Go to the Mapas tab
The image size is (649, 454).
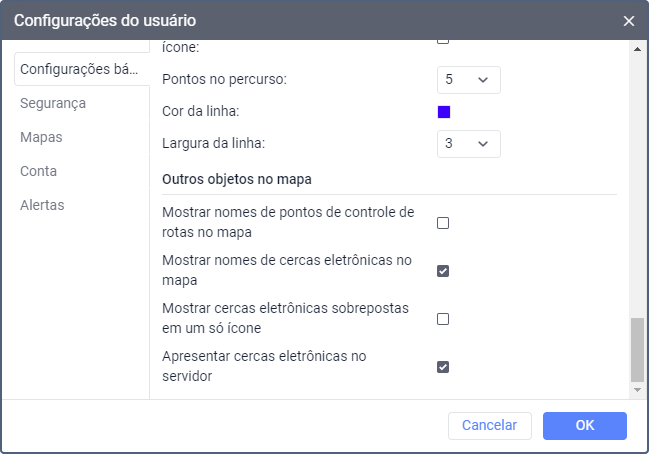[x=41, y=137]
